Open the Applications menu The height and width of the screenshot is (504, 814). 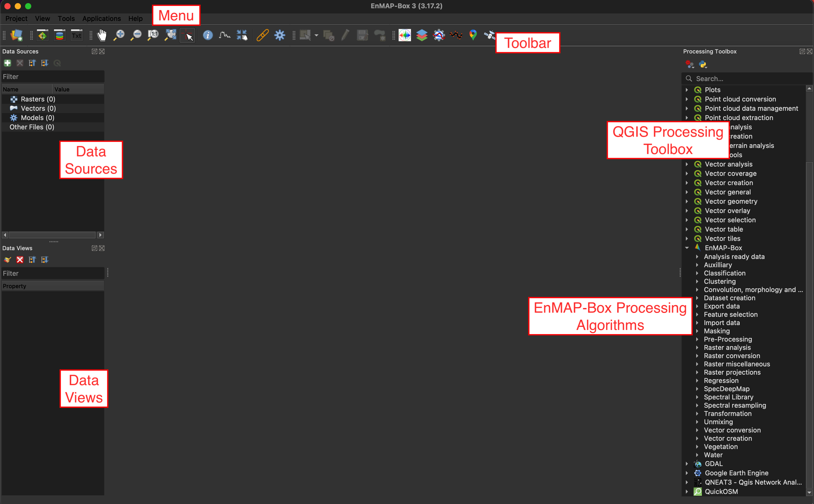pos(102,19)
